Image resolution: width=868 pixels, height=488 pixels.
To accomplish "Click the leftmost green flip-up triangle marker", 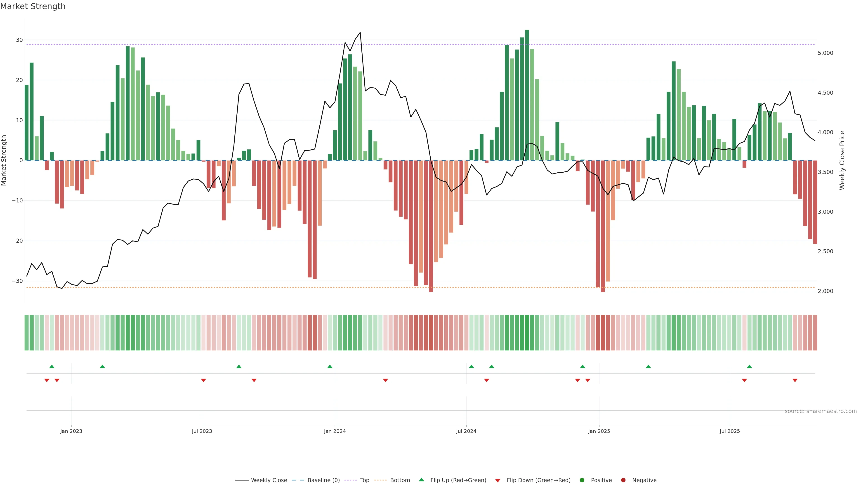I will point(52,366).
